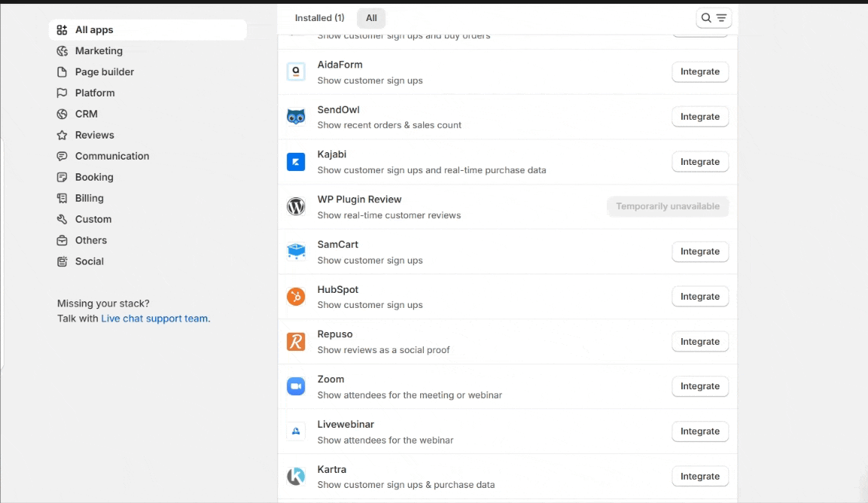Click 'Show reviews as a social proof' text

point(383,350)
